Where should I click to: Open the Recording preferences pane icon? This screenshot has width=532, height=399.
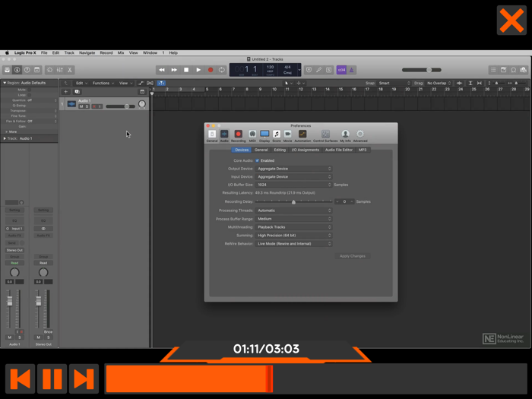[x=238, y=136]
